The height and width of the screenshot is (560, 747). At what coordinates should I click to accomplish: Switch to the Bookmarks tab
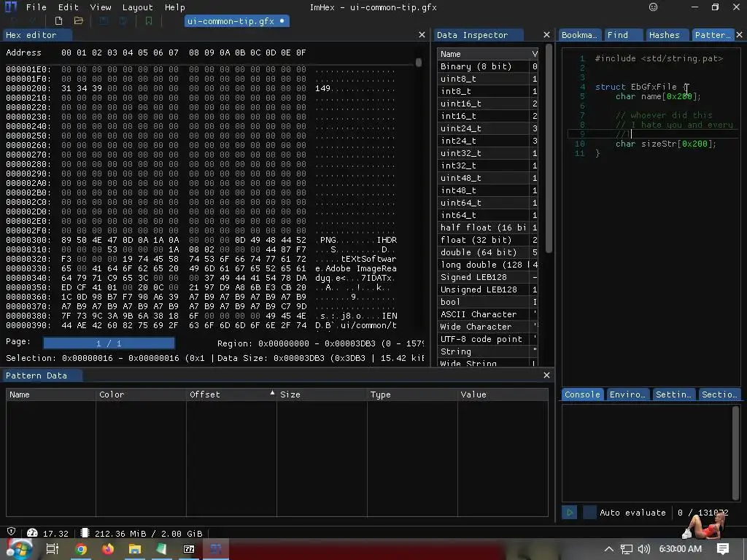pos(579,35)
